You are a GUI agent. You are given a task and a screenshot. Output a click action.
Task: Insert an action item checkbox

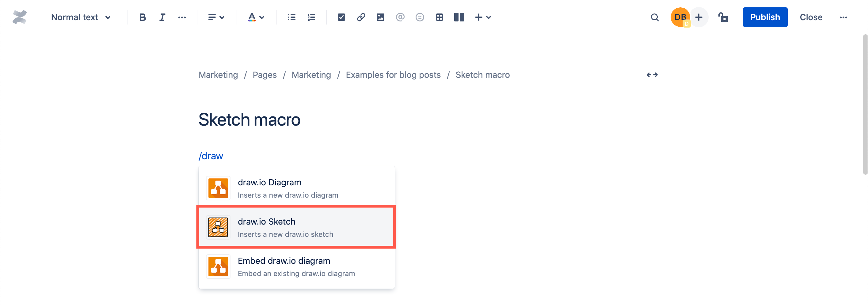click(341, 17)
